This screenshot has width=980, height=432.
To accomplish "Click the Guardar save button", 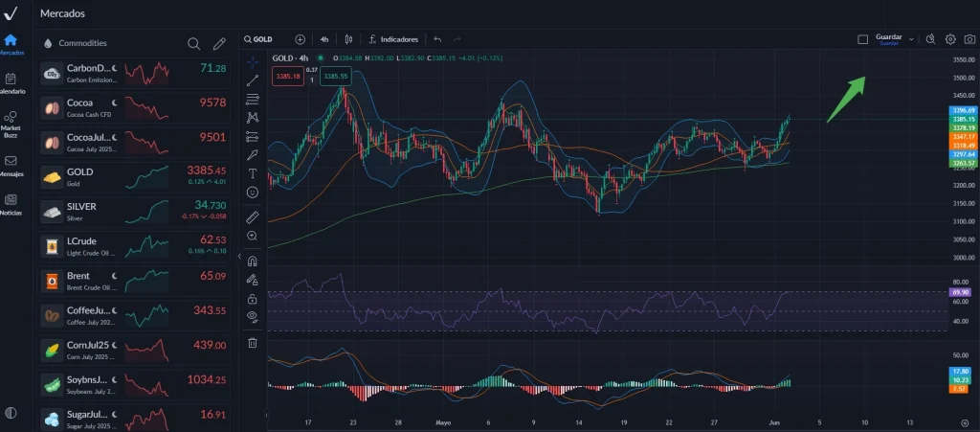I will point(889,39).
